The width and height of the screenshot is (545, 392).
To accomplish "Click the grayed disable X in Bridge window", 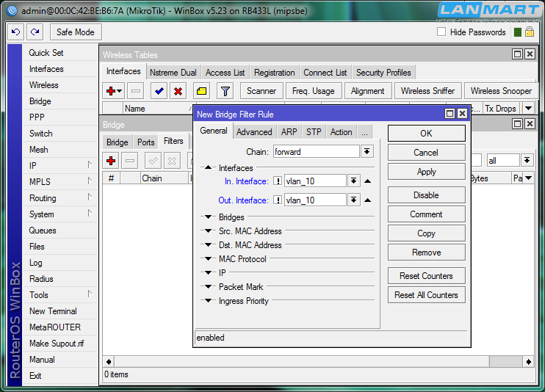I will (x=172, y=161).
